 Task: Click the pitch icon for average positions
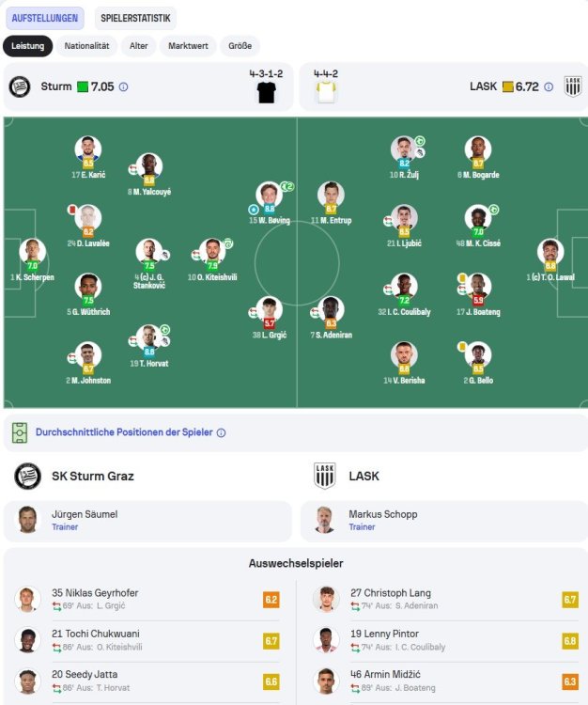point(20,432)
